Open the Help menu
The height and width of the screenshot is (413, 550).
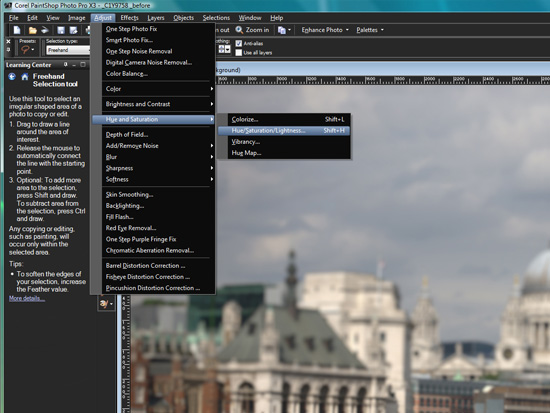pos(276,18)
